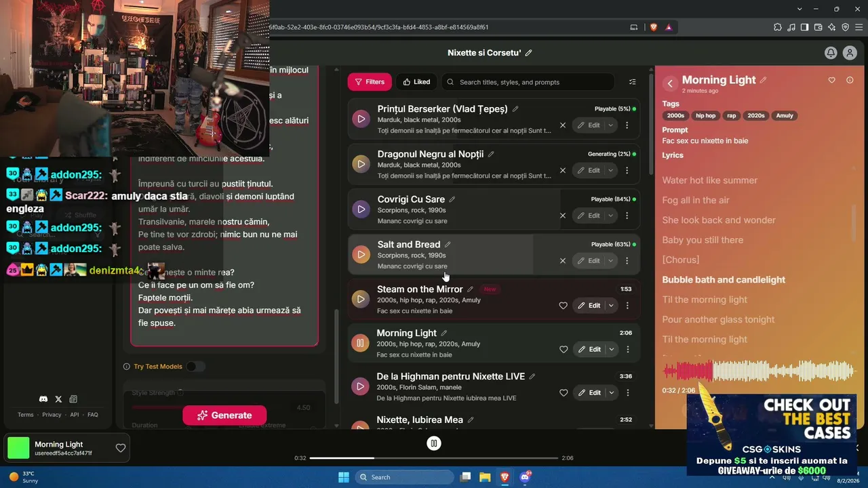Click the rename pencil beside Steam on the Mirror

pyautogui.click(x=470, y=289)
